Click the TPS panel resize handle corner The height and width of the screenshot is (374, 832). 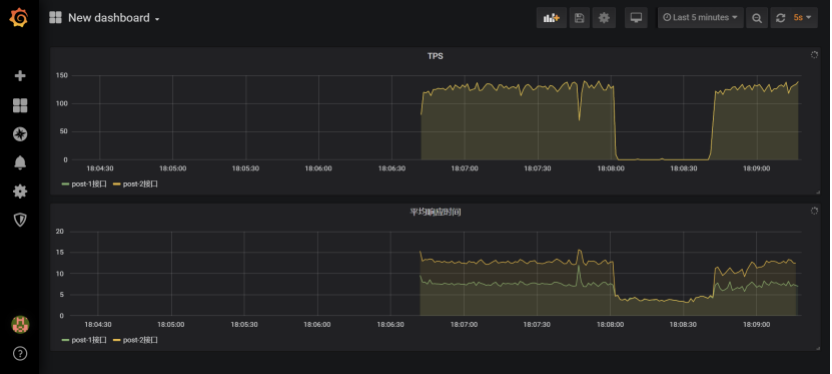pyautogui.click(x=817, y=192)
